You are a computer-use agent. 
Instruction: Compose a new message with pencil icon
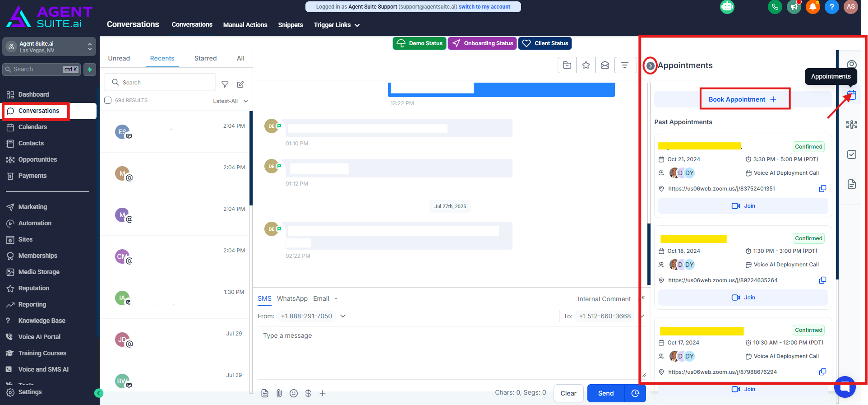240,84
